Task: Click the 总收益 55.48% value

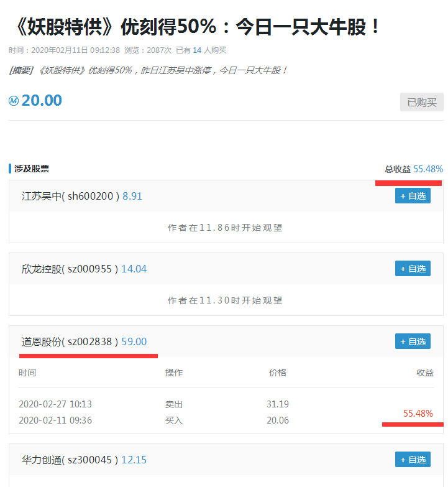Action: (x=428, y=169)
